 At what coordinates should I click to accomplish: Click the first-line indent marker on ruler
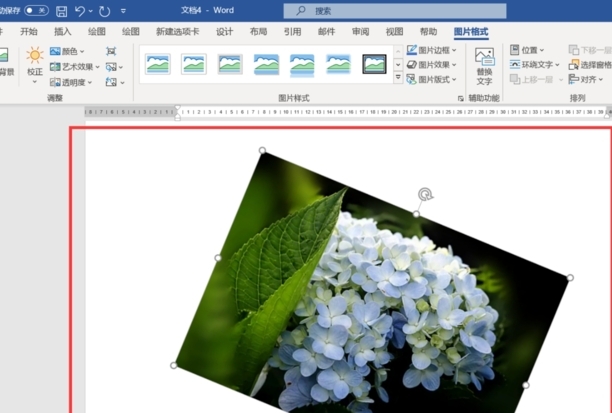tap(178, 107)
